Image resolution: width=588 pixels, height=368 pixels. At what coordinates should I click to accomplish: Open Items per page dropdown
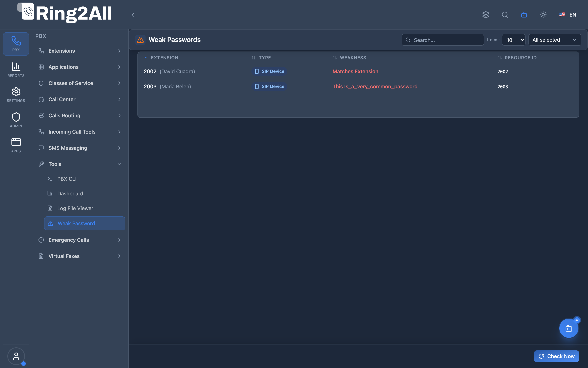coord(514,40)
